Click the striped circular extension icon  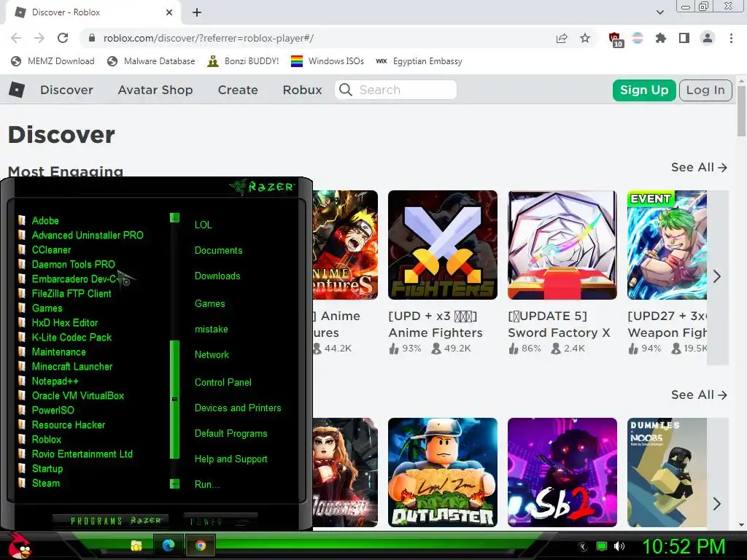tap(638, 38)
